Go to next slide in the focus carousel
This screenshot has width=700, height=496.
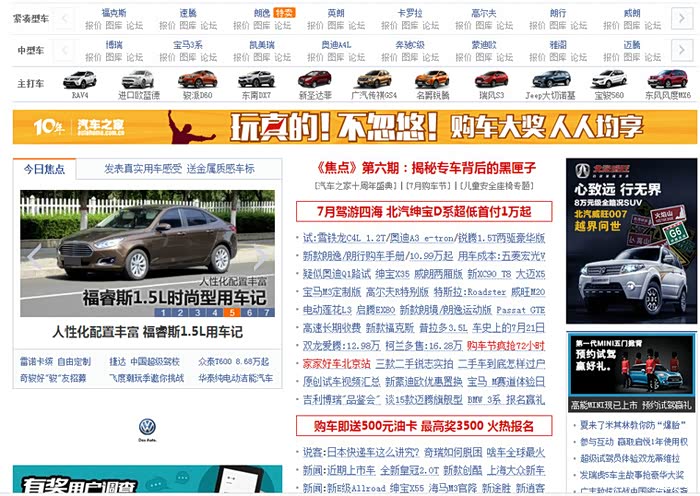coord(260,255)
